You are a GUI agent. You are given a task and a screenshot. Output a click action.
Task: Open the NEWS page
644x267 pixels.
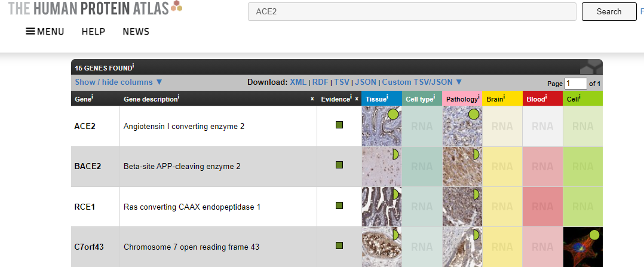point(136,32)
